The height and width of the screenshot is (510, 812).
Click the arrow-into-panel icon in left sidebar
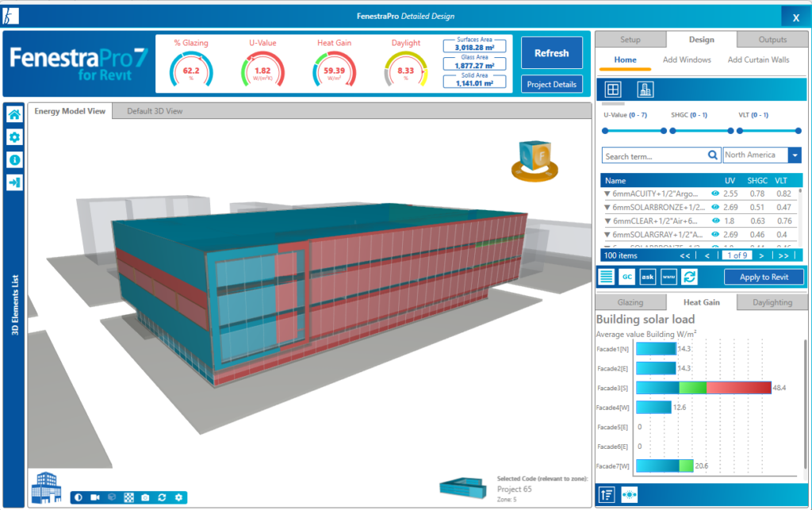click(14, 182)
